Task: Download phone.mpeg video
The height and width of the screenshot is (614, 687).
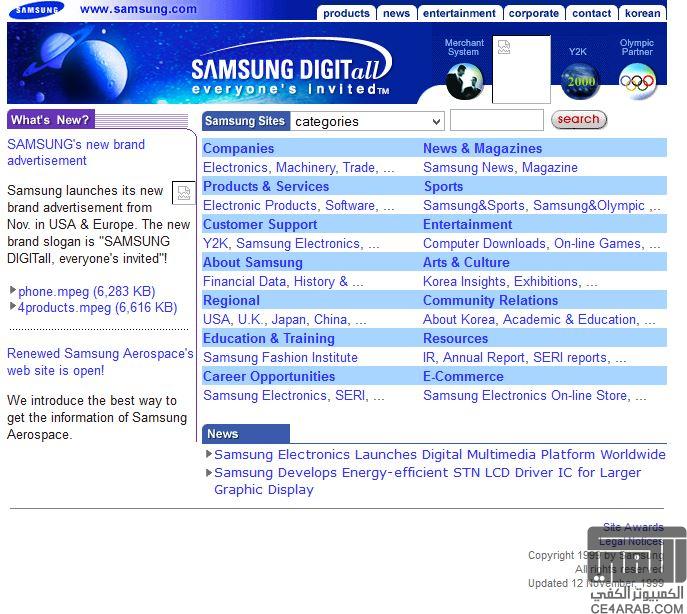Action: point(87,291)
